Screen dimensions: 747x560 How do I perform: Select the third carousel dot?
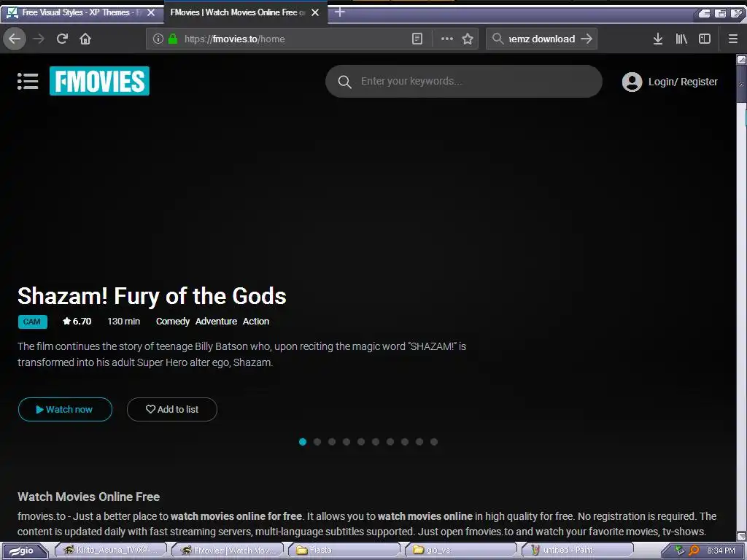coord(332,442)
